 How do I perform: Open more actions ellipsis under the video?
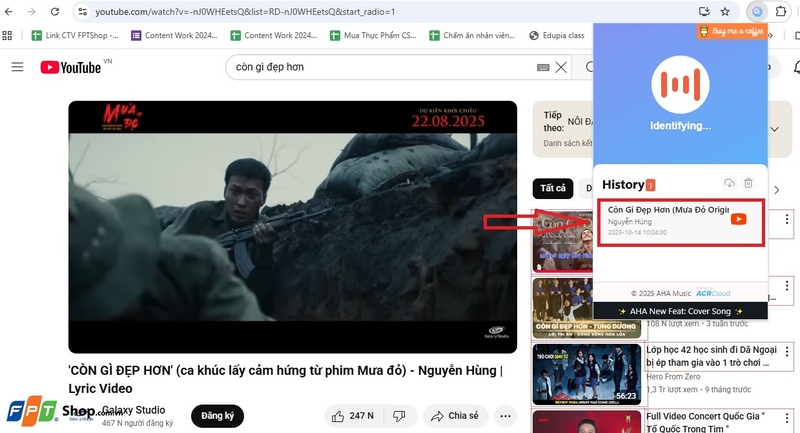(x=505, y=416)
